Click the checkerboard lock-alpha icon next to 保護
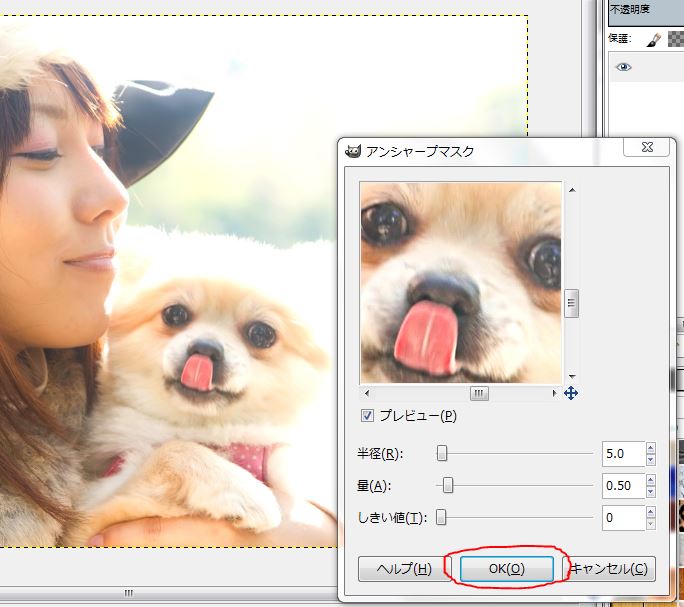Viewport: 684px width, 607px height. (676, 39)
